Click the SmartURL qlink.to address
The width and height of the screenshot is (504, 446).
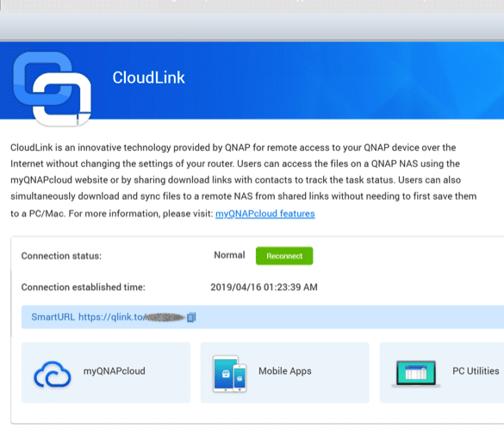point(132,317)
